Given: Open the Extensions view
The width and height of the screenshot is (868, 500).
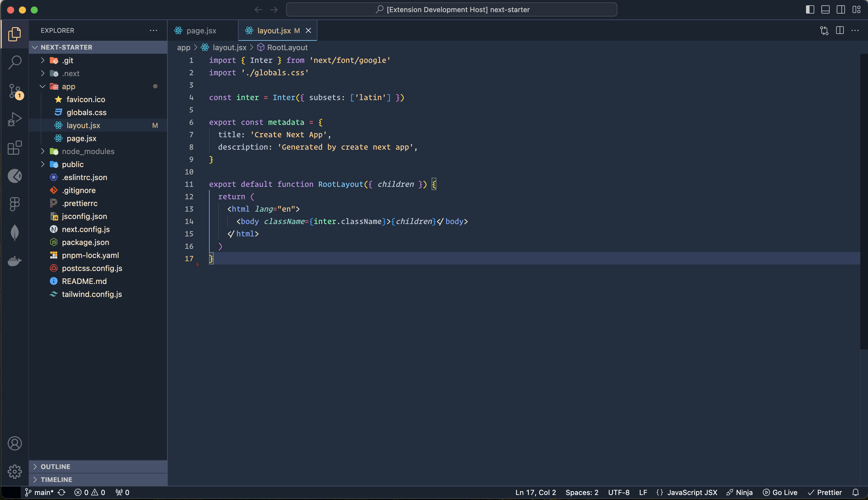Looking at the screenshot, I should point(14,148).
